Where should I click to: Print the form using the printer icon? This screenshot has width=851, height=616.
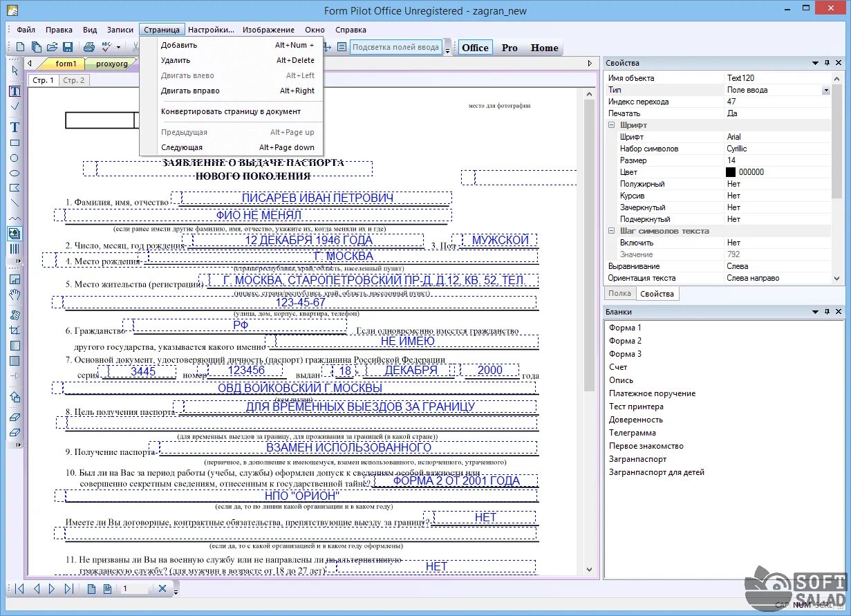pyautogui.click(x=88, y=47)
